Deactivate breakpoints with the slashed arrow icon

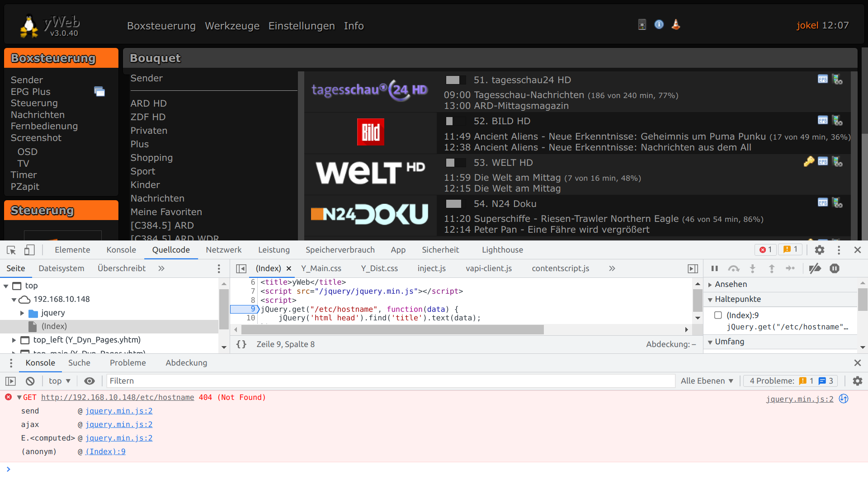click(815, 268)
